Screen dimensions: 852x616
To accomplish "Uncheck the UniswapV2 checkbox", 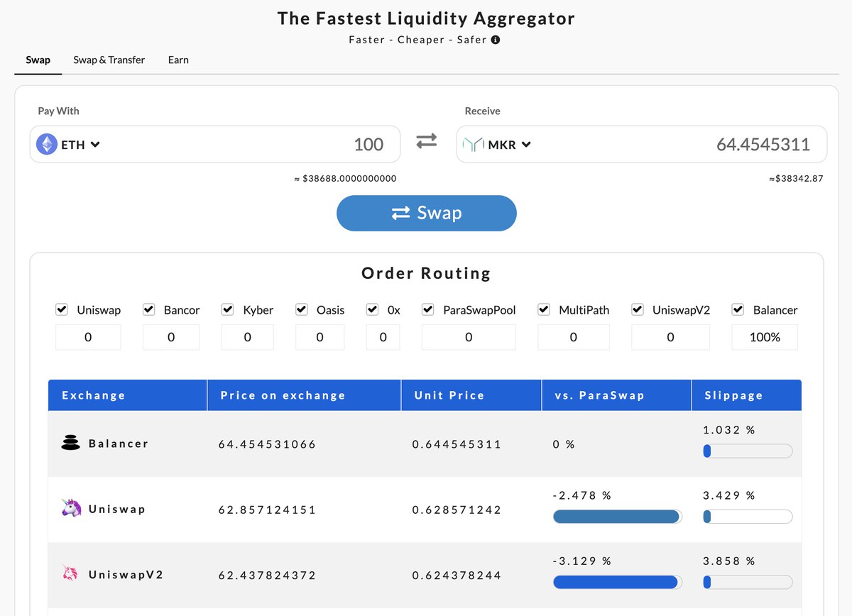I will tap(638, 309).
